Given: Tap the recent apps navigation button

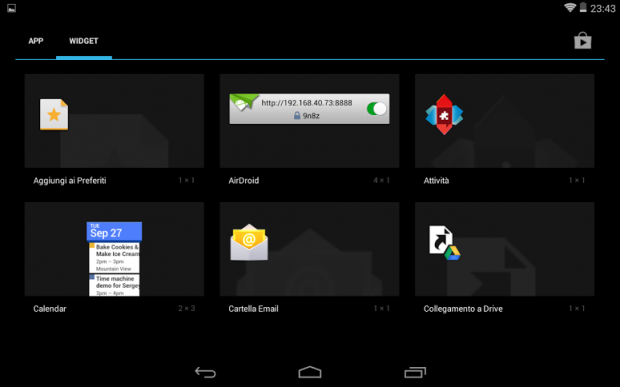Looking at the screenshot, I should point(415,372).
